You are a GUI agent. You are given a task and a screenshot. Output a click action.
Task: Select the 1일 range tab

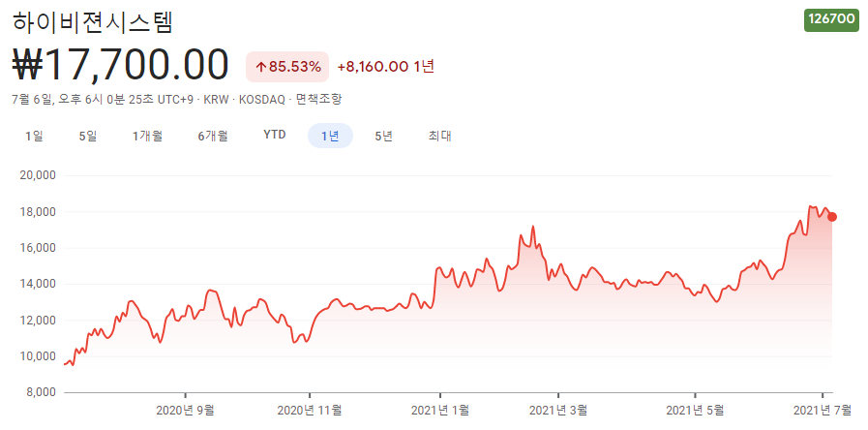pos(34,136)
